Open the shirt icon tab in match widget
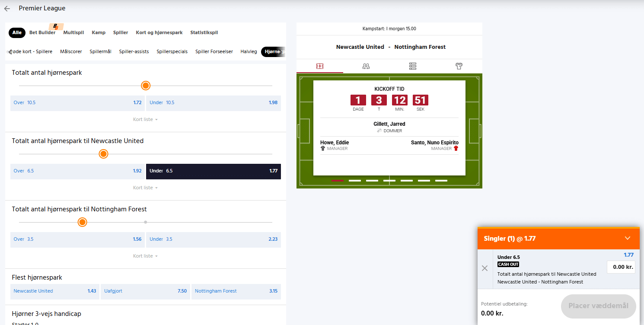The height and width of the screenshot is (325, 644). (x=459, y=66)
